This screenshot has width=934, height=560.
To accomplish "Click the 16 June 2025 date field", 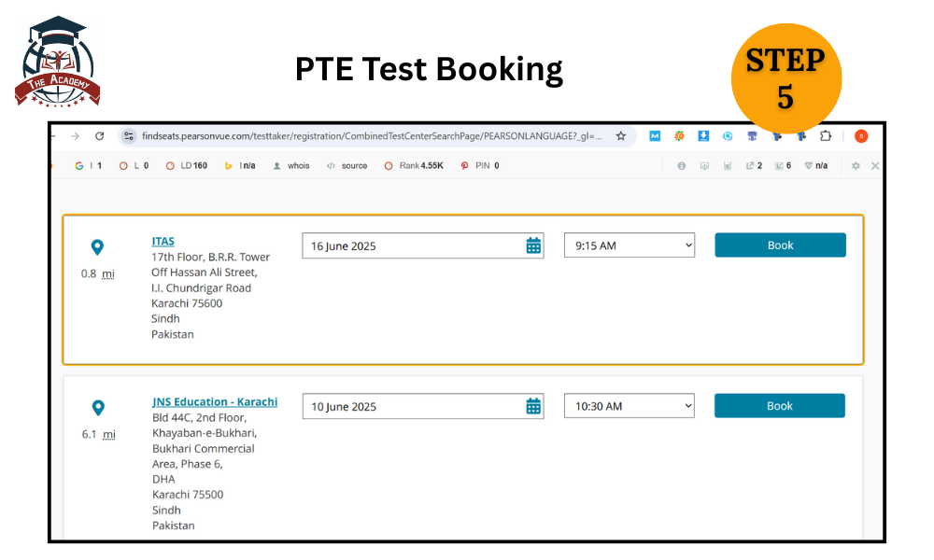I will (x=423, y=245).
